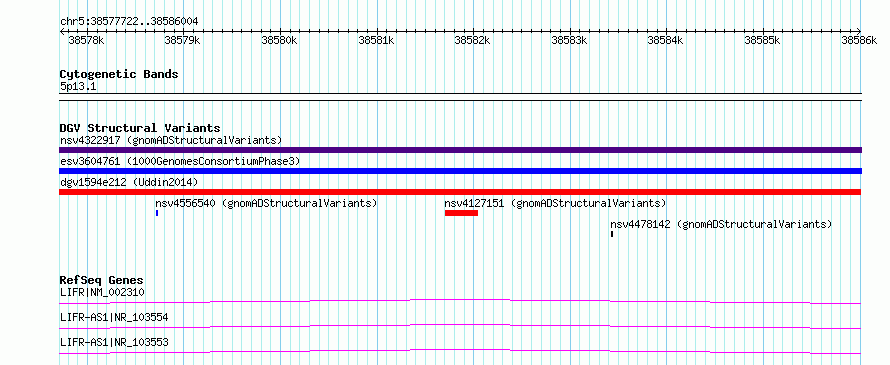Viewport: 890px width, 365px height.
Task: Click the ruler's left arrow end
Action: [62, 31]
